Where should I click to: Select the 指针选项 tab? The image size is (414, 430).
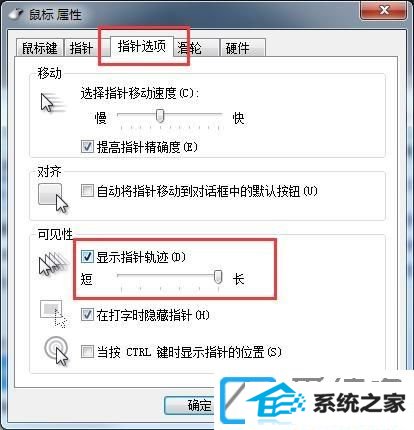pos(142,46)
